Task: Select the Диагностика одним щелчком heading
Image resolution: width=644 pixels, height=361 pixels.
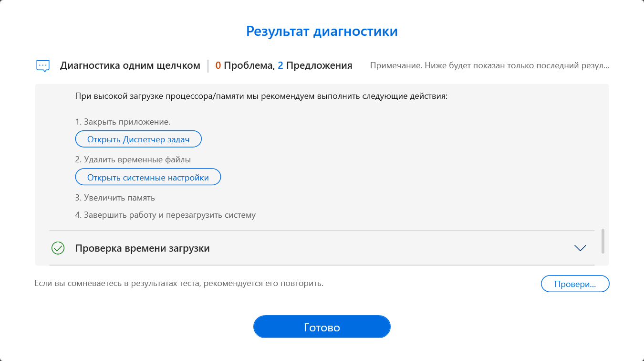Action: (x=130, y=66)
